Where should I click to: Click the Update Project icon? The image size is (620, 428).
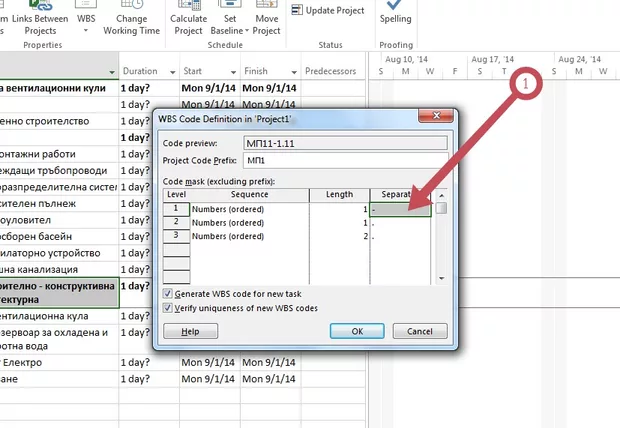[298, 9]
